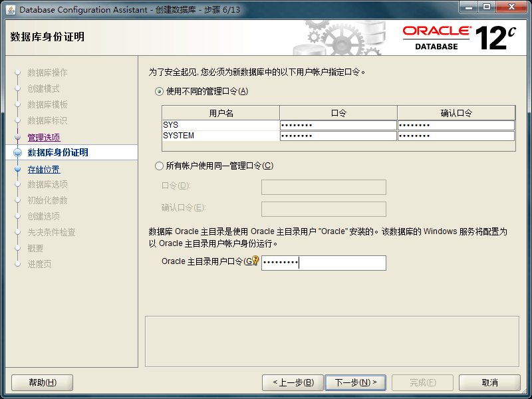Click the Oracle 12c Database logo

(459, 38)
